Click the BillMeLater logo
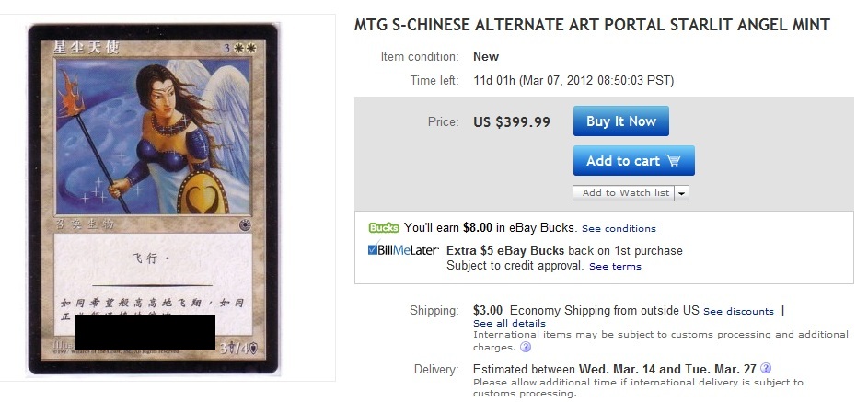This screenshot has height=402, width=868. [401, 250]
